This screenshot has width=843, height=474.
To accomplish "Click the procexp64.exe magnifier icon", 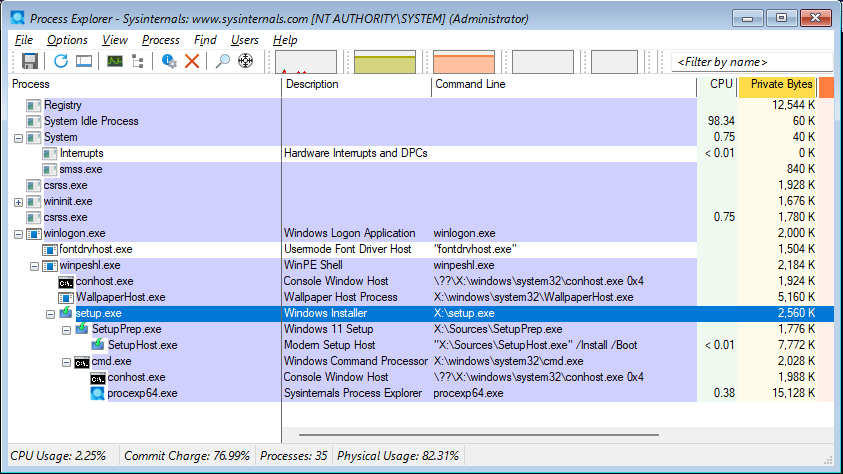I will [97, 393].
